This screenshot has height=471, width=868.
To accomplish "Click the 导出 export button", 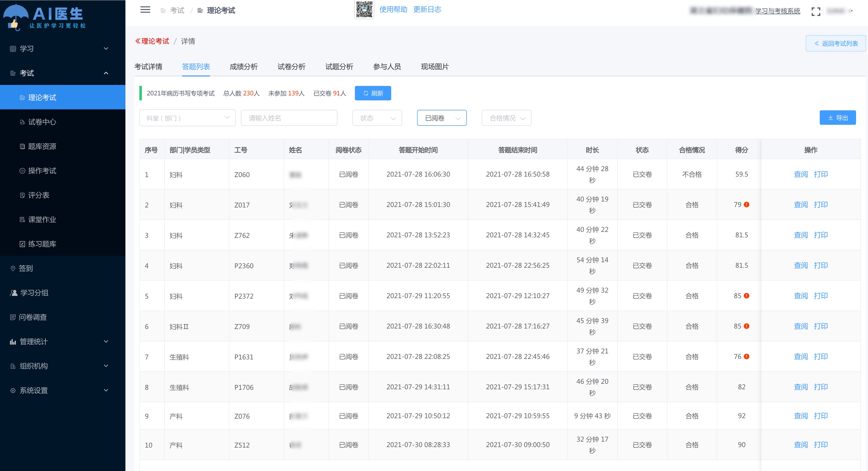I will click(838, 118).
